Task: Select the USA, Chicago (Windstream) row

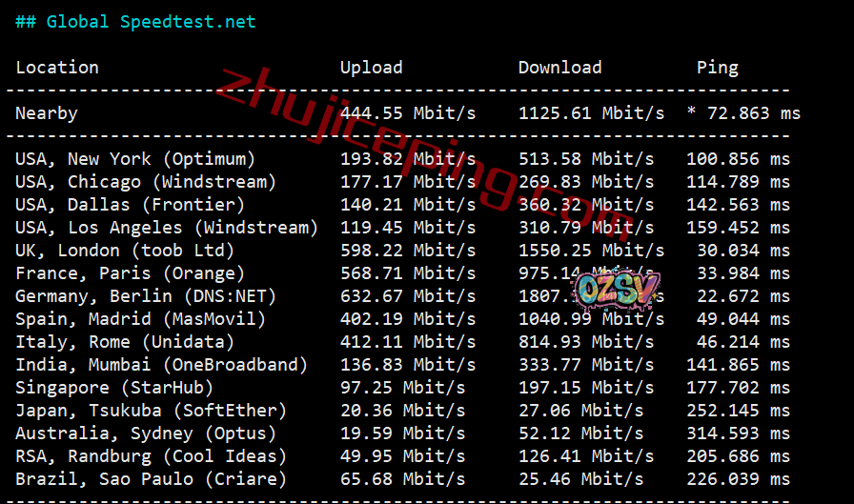Action: click(146, 182)
